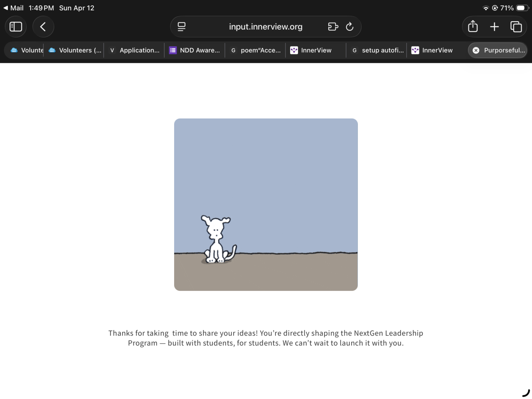Close the Purporseful tab
The width and height of the screenshot is (532, 399).
476,50
